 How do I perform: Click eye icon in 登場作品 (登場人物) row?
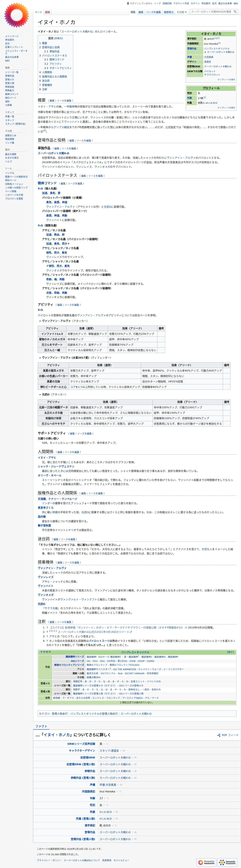click(135, 839)
